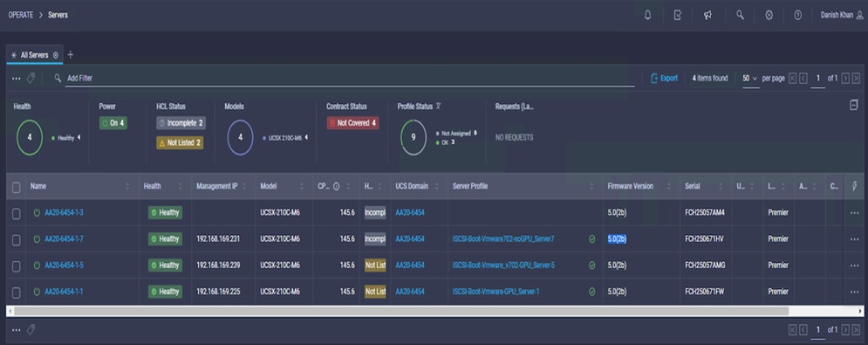Open Health column sort menu
Viewport: 868px width, 345px height.
pos(181,186)
